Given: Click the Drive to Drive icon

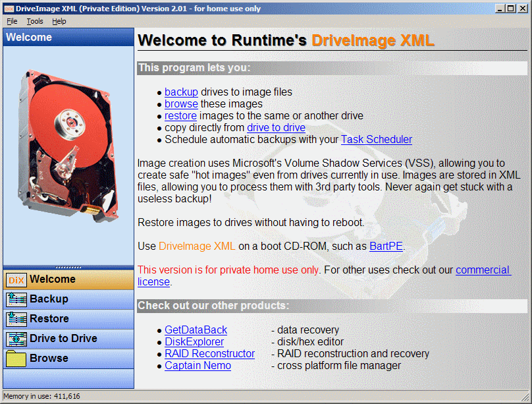Looking at the screenshot, I should (16, 339).
